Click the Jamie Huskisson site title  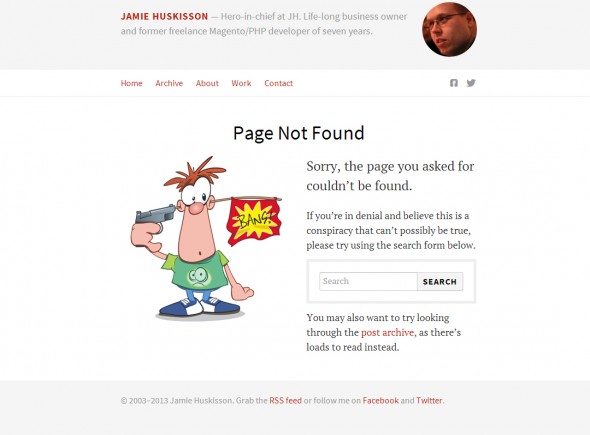164,17
